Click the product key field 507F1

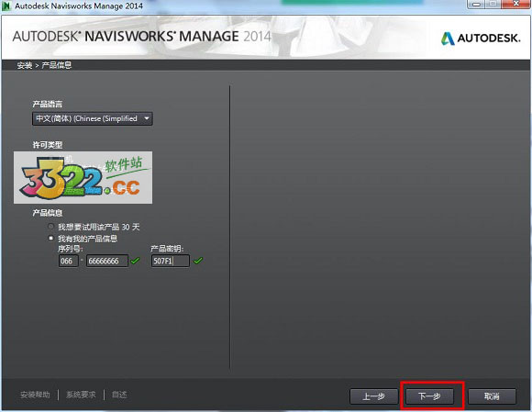[171, 261]
